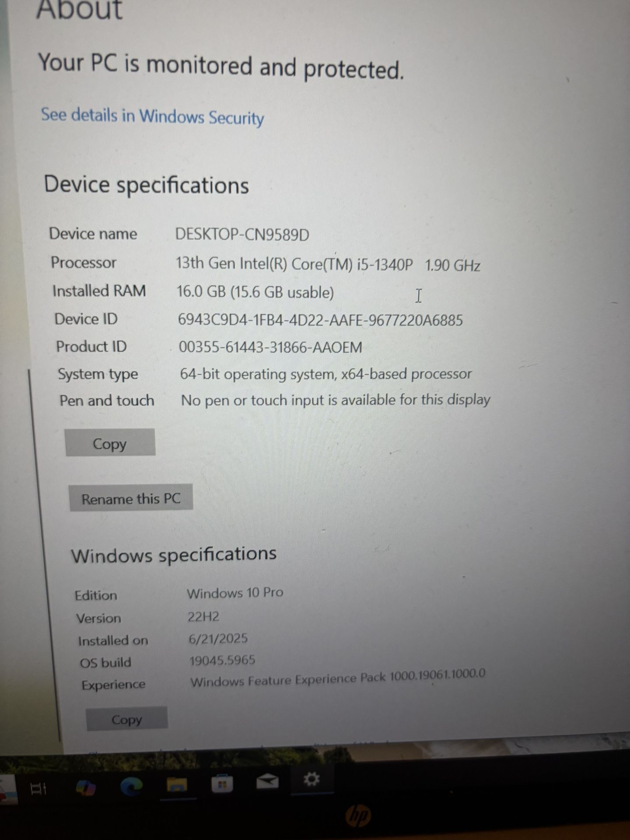Click the Device specifications heading
Viewport: 630px width, 840px height.
tap(147, 185)
